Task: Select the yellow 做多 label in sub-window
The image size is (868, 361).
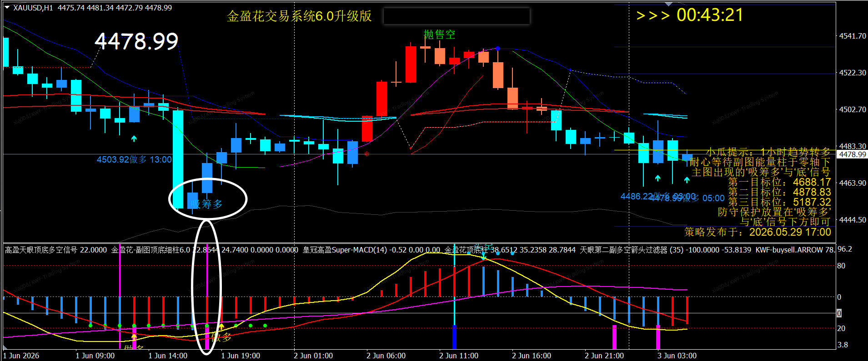Action: (x=221, y=337)
